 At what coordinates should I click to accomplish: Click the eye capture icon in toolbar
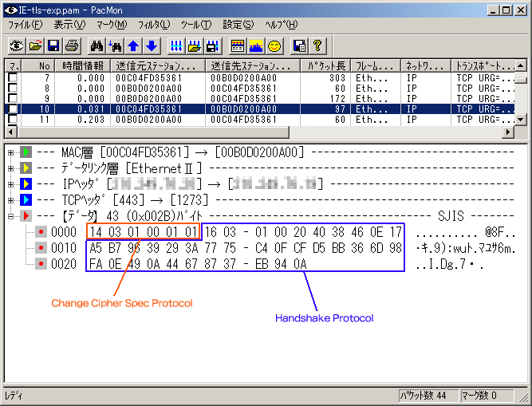[x=17, y=45]
